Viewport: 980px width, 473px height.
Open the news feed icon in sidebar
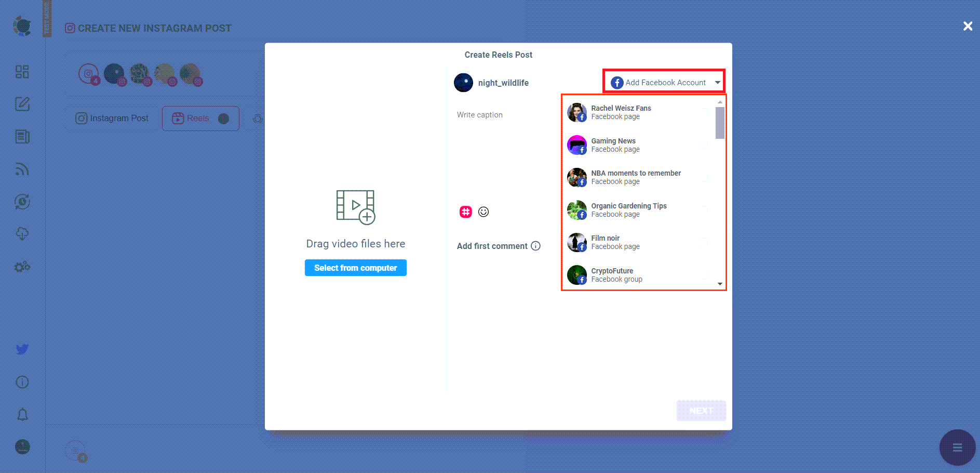[x=22, y=137]
